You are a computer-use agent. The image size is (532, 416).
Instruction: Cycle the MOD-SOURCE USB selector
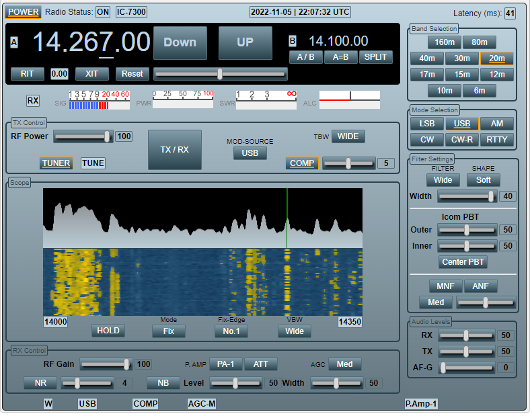(x=251, y=154)
